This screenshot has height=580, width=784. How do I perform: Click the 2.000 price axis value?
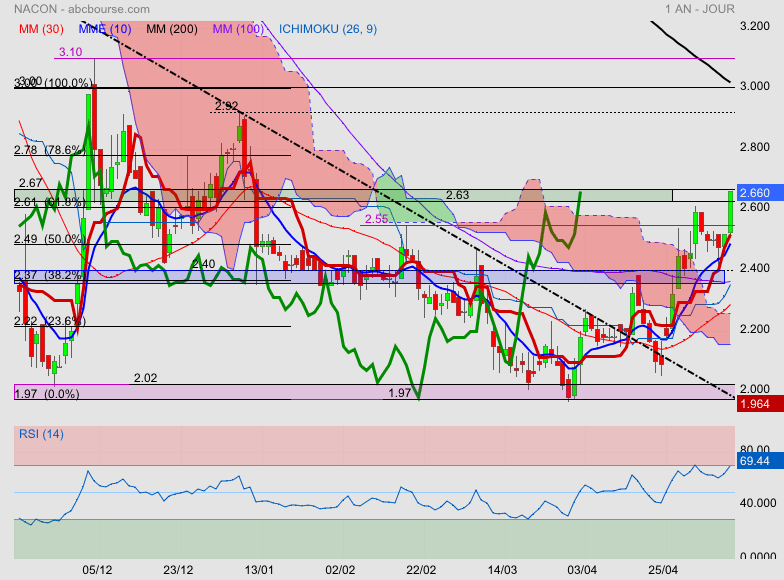click(x=755, y=388)
